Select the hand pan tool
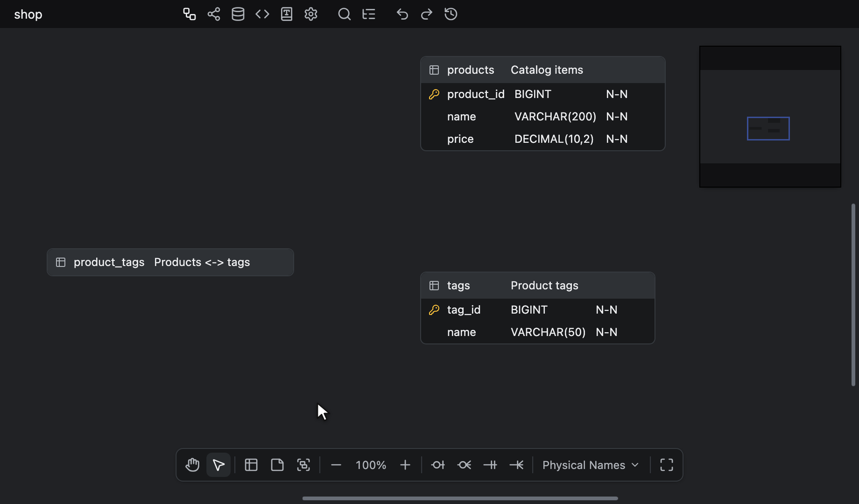Viewport: 859px width, 504px height. click(x=192, y=465)
